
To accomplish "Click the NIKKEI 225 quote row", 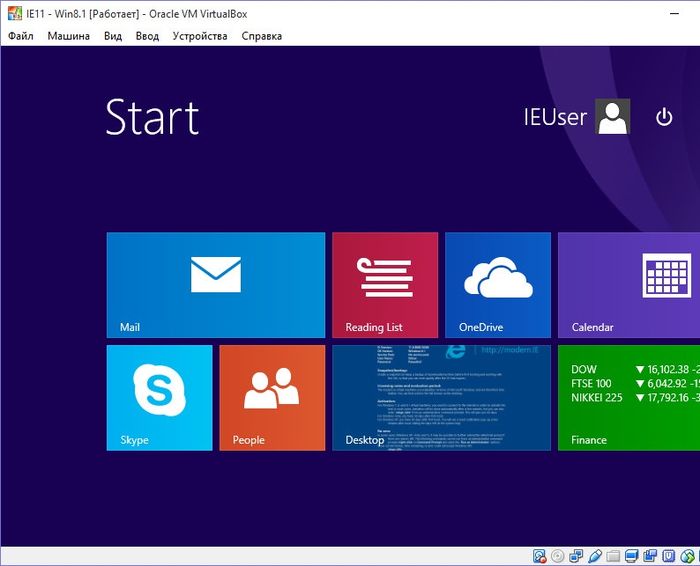I will tap(635, 397).
